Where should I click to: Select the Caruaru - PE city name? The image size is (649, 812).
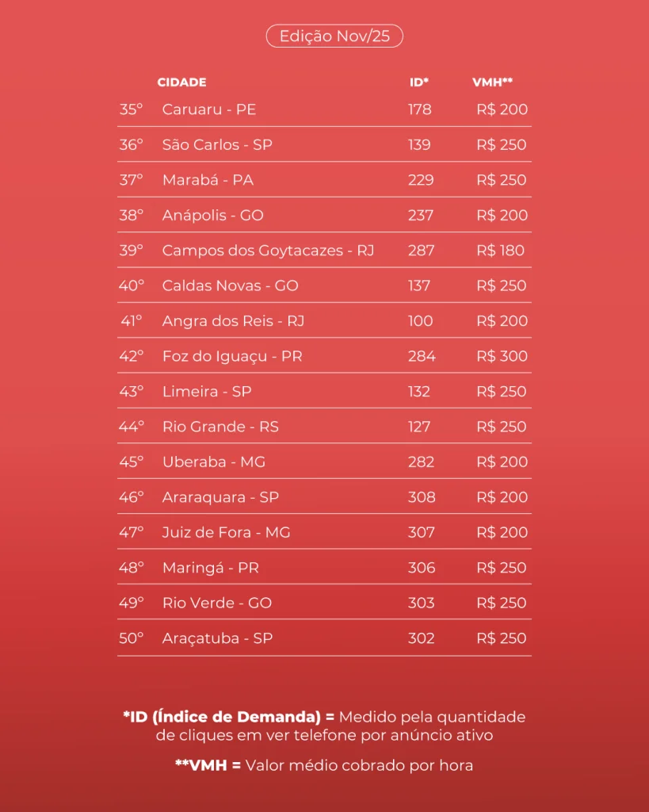click(209, 109)
